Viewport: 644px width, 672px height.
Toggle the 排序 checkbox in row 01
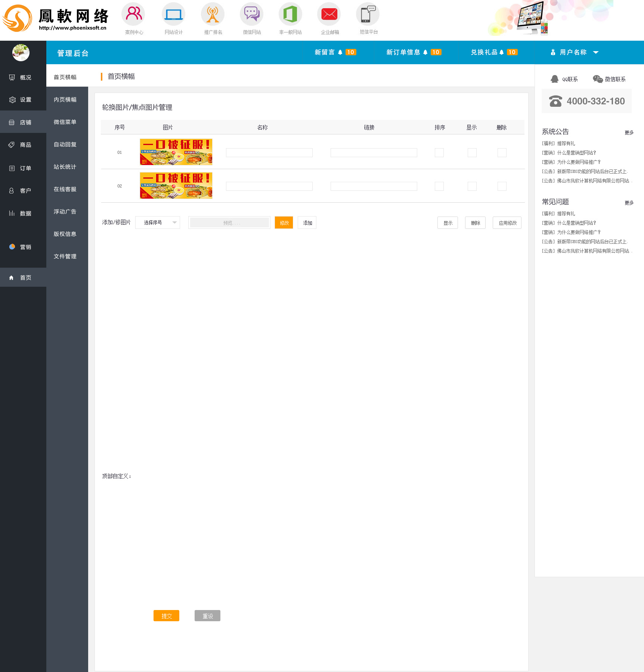439,153
